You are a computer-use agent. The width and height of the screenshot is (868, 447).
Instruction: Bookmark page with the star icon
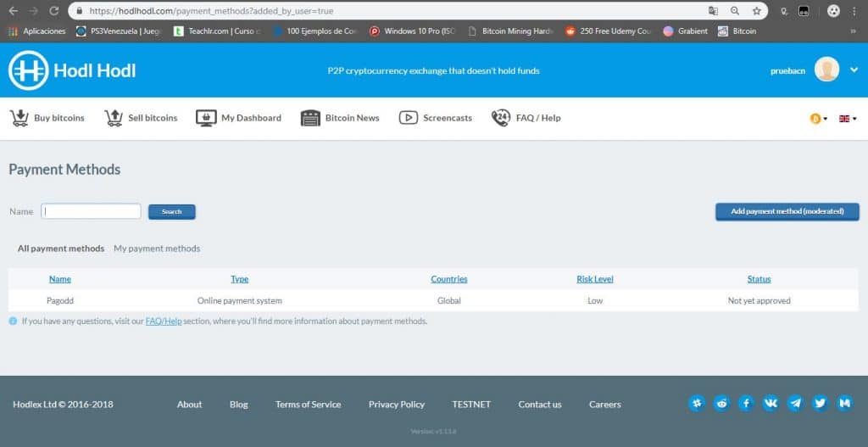(756, 11)
